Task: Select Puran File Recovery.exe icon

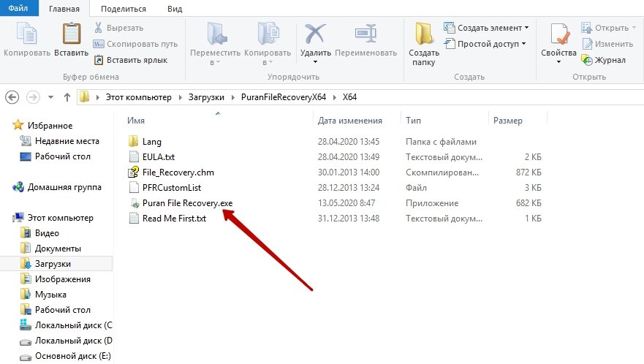Action: click(135, 203)
